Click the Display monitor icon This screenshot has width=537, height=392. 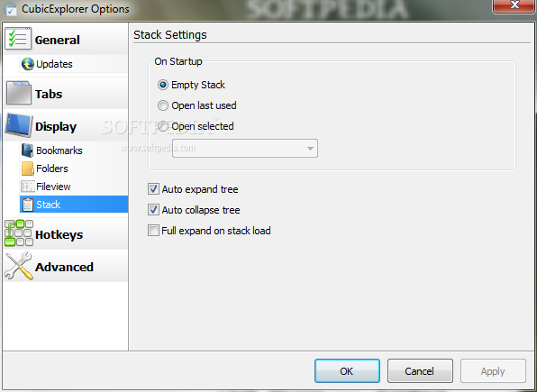point(19,125)
